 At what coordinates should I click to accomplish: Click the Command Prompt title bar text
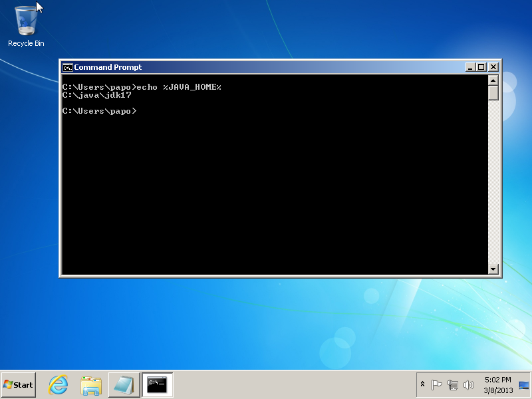pos(108,67)
